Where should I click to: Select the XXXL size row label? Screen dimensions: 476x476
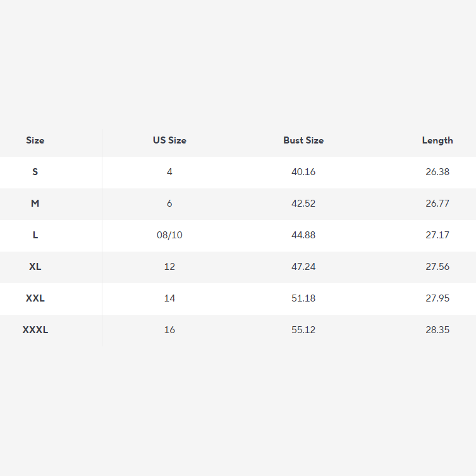(x=35, y=330)
